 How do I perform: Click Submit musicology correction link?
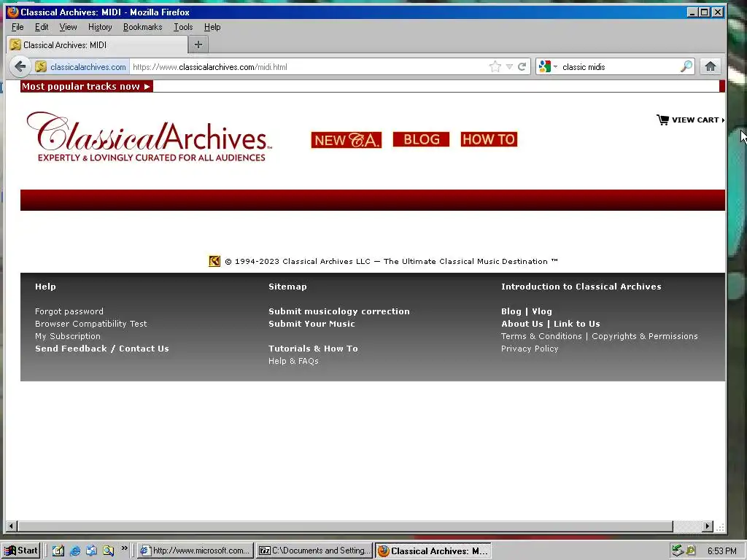click(x=339, y=311)
